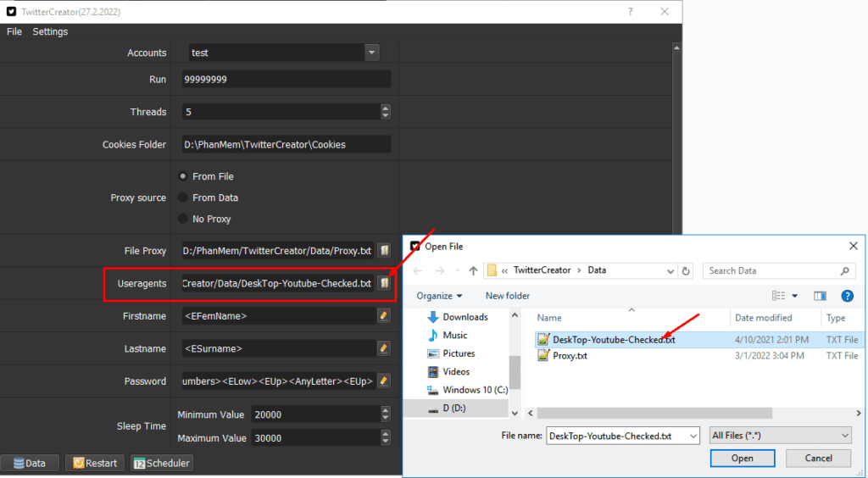
Task: Select Pictures in navigation pane
Action: click(x=451, y=353)
